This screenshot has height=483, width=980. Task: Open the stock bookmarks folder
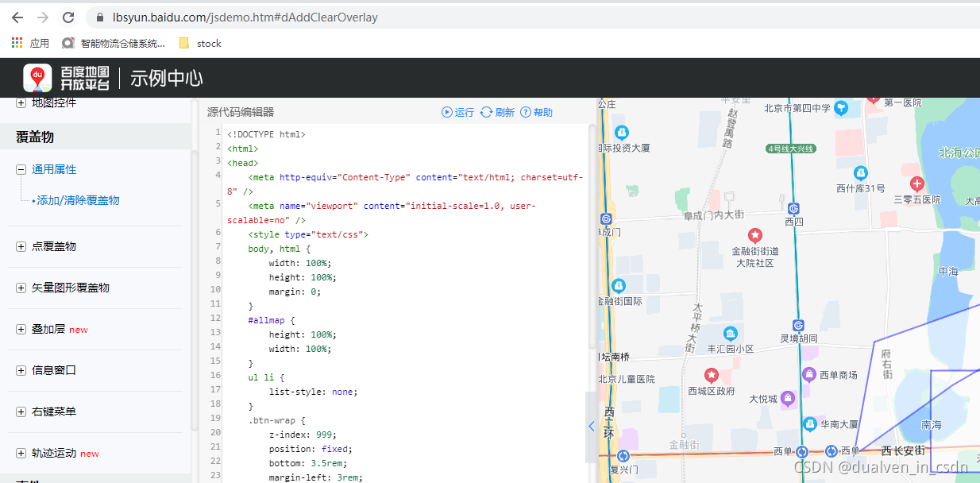[200, 43]
